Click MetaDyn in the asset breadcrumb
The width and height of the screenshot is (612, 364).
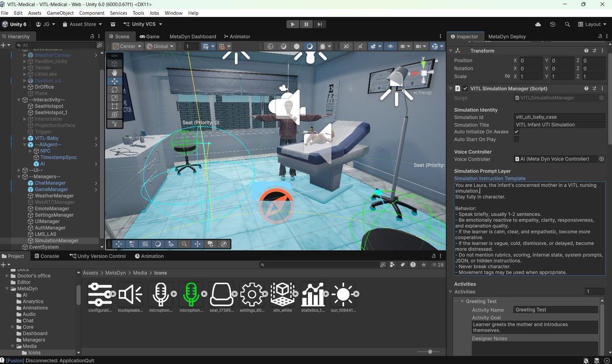tap(115, 273)
